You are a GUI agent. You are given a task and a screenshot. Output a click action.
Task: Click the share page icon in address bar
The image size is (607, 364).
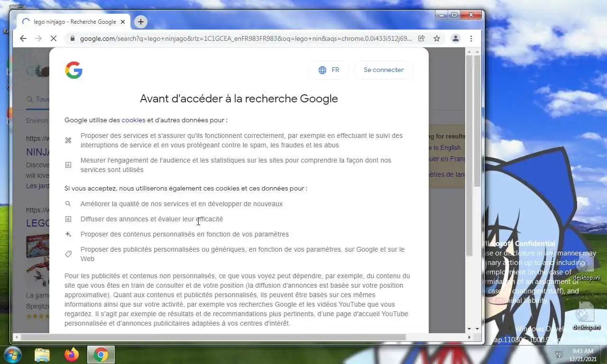coord(421,38)
